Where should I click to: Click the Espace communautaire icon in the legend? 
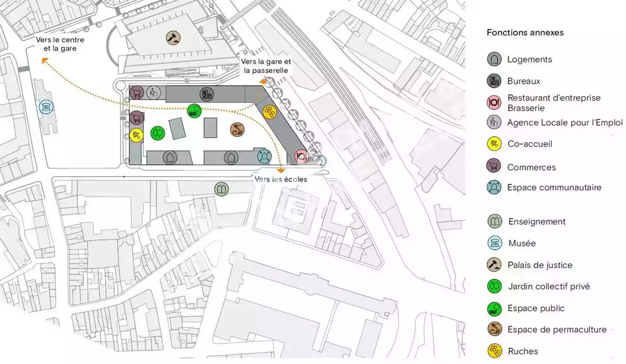(494, 188)
